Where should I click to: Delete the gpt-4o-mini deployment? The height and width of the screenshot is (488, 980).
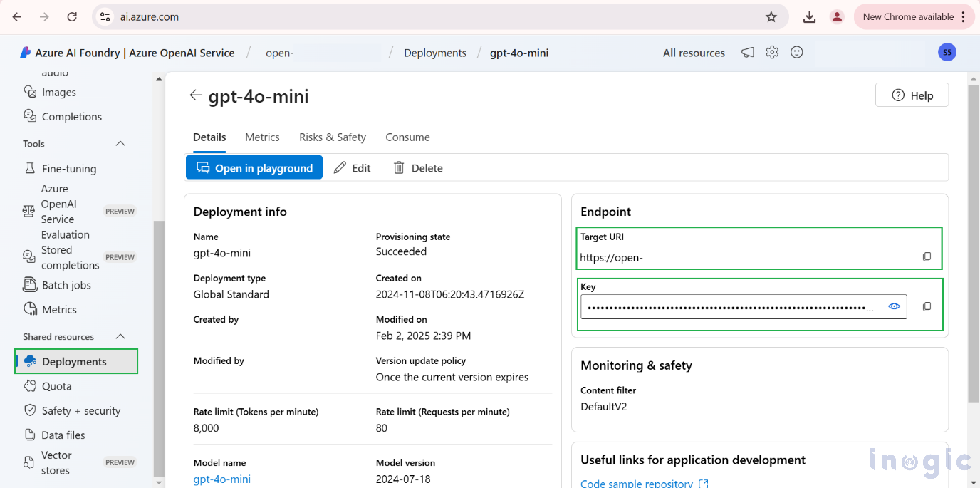tap(418, 168)
